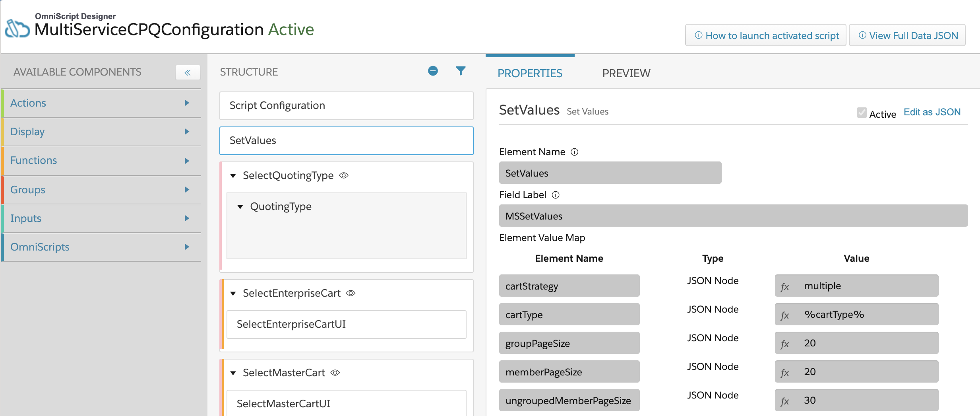Click the memberPageSize value field 20

[x=857, y=371]
